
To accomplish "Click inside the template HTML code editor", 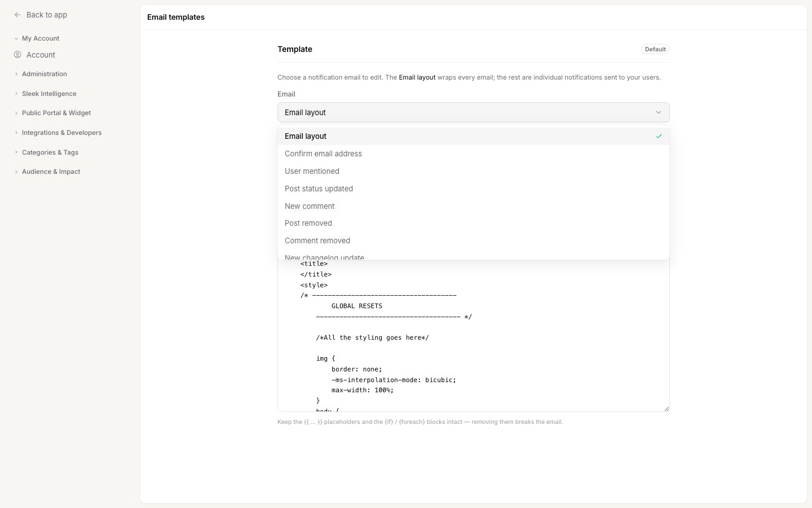I will pos(474,336).
